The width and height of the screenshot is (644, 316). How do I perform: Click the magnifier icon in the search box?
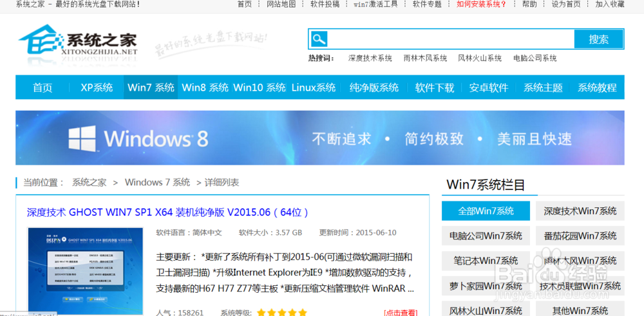[x=319, y=39]
